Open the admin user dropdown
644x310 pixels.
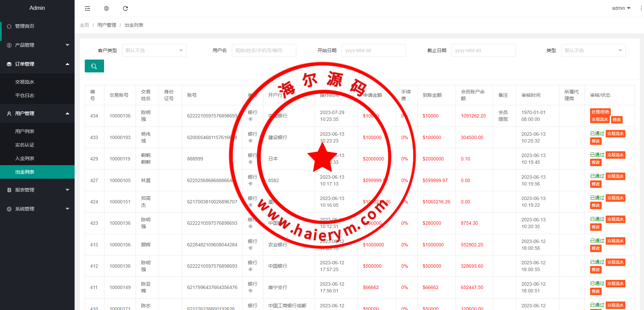click(621, 8)
